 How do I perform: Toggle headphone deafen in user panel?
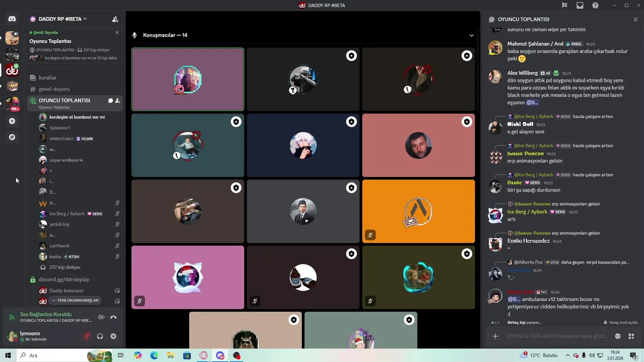tap(100, 336)
